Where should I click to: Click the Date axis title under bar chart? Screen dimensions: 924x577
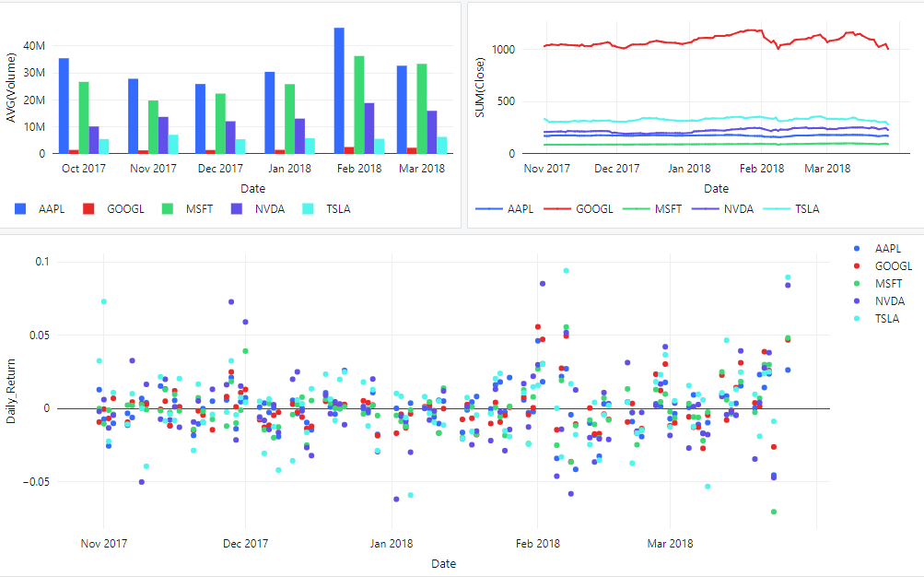(252, 189)
